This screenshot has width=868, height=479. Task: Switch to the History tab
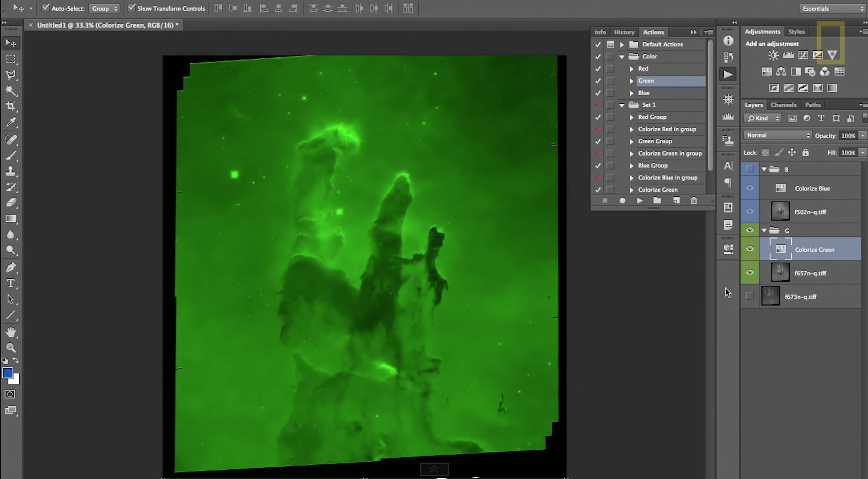coord(624,32)
